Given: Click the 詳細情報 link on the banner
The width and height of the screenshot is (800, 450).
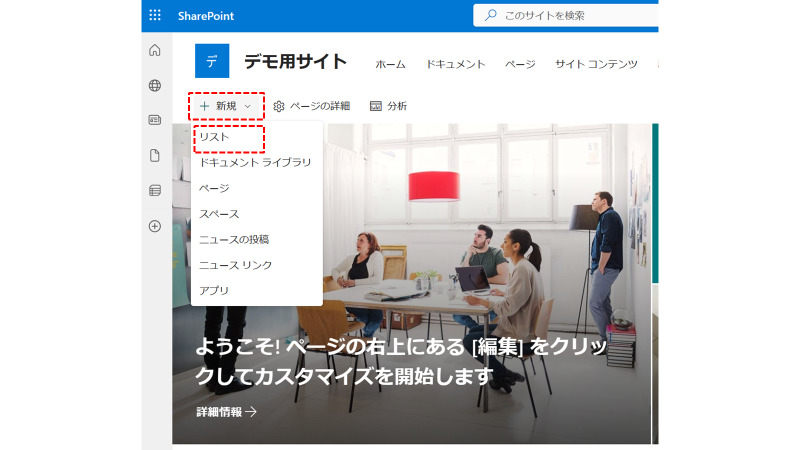Looking at the screenshot, I should click(227, 412).
